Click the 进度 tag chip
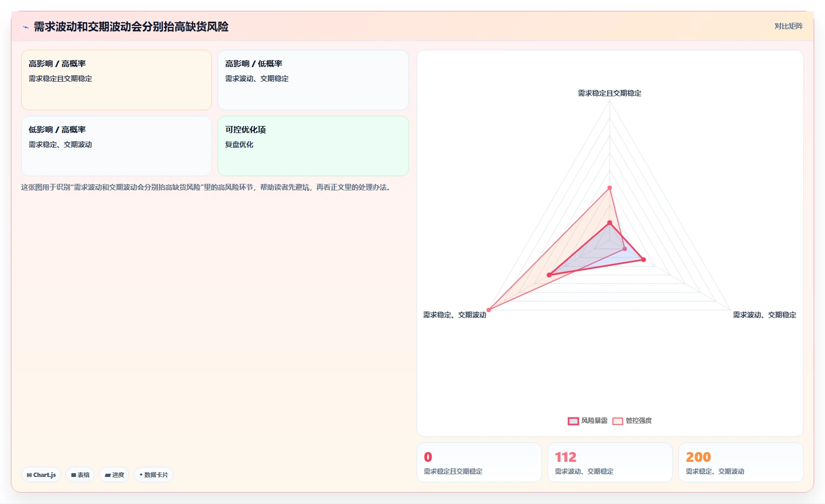Screen dimensions: 825x504 (x=114, y=475)
